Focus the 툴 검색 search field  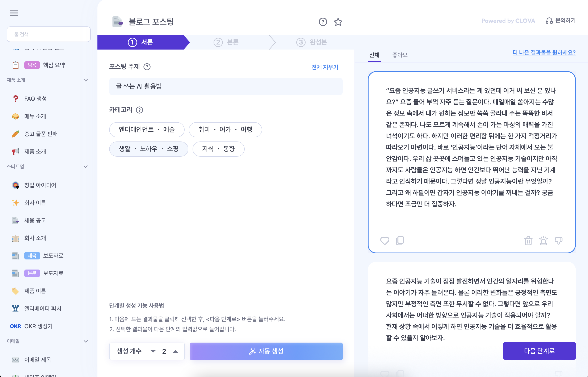click(x=49, y=34)
